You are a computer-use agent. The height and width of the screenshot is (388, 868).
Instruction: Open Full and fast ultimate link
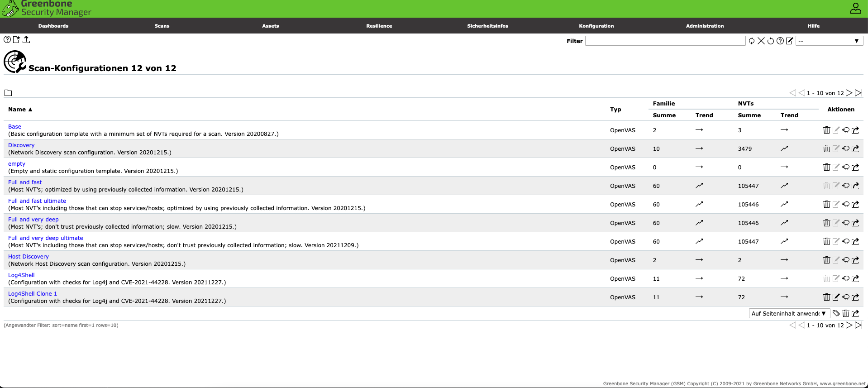[x=37, y=201]
